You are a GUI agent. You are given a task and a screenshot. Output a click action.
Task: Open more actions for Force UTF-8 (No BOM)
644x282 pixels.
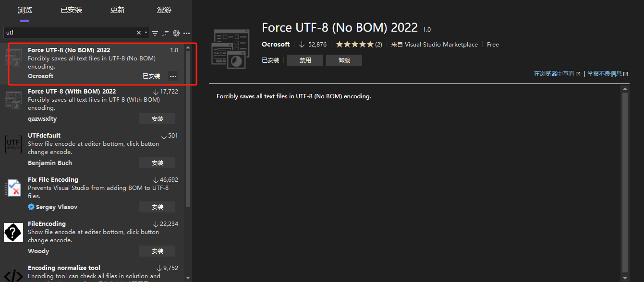(173, 76)
